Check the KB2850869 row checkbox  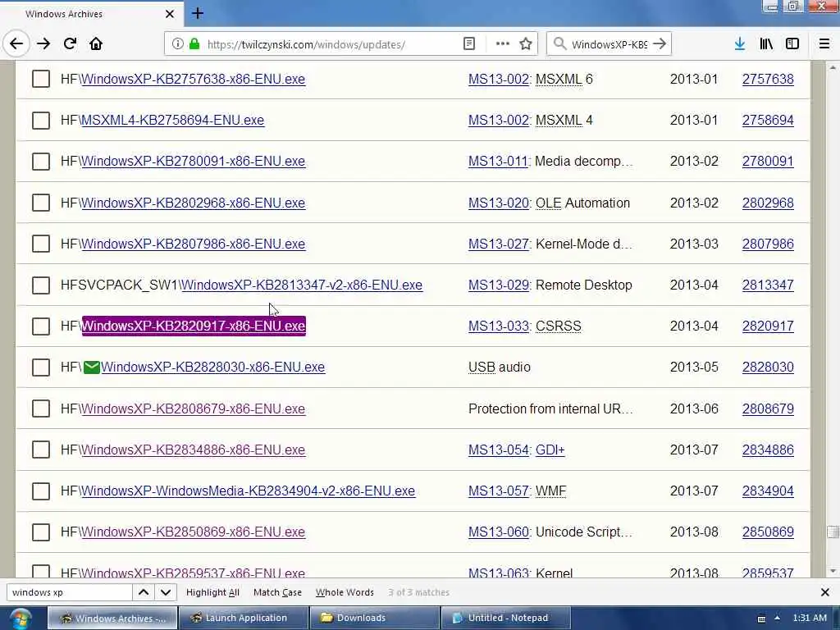(x=41, y=532)
